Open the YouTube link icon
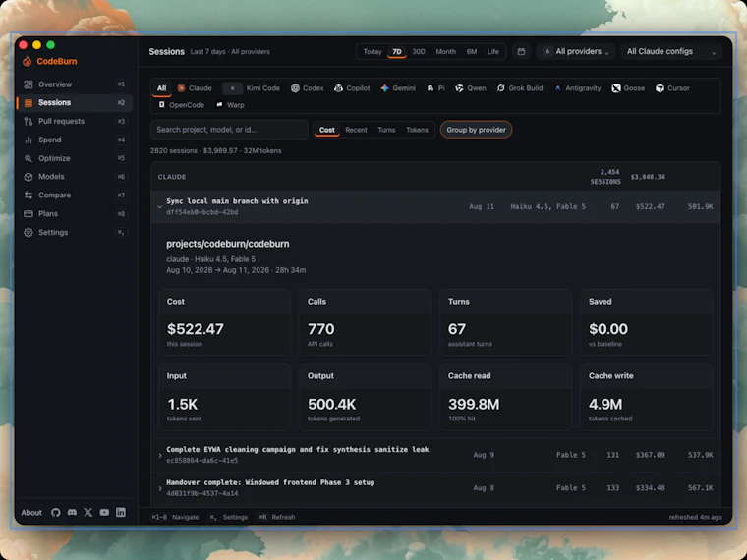The image size is (747, 560). coord(104,513)
